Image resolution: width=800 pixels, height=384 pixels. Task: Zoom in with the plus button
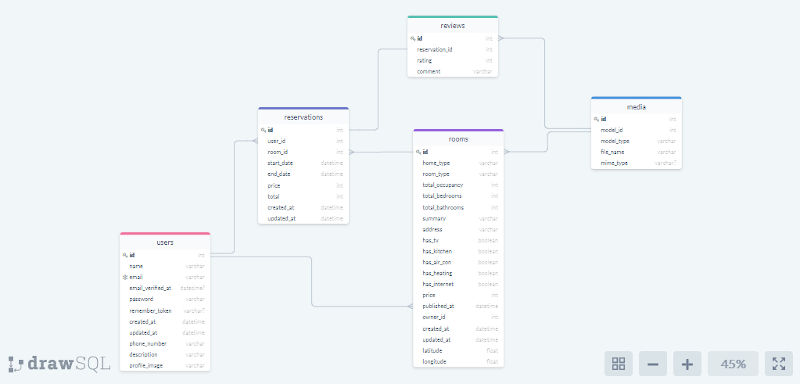tap(687, 364)
